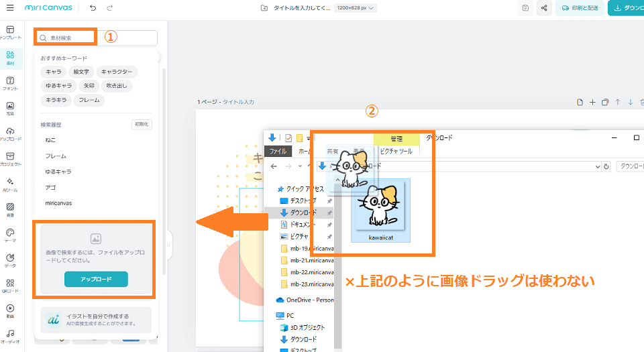Viewport: 644px width, 352px height.
Task: Open the QRコード sidebar tool
Action: click(10, 286)
